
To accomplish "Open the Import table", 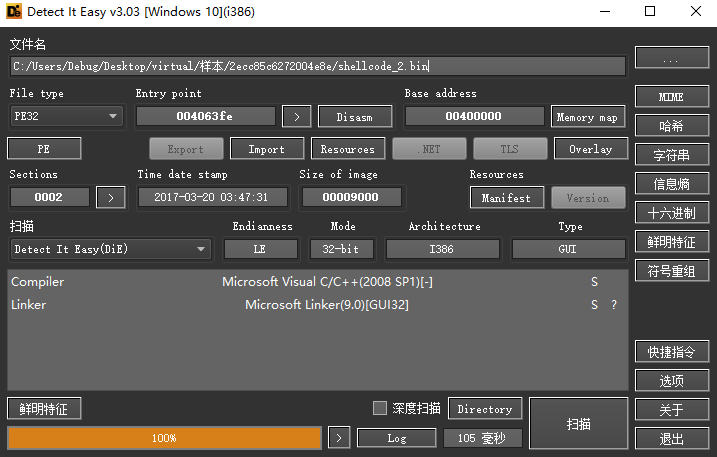I will (x=266, y=149).
